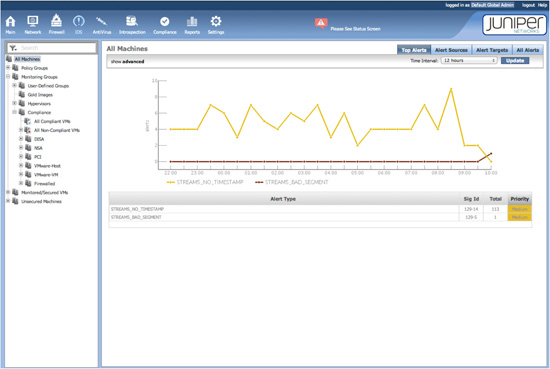Select Hypervisors in the tree
Image resolution: width=550 pixels, height=369 pixels.
click(39, 103)
